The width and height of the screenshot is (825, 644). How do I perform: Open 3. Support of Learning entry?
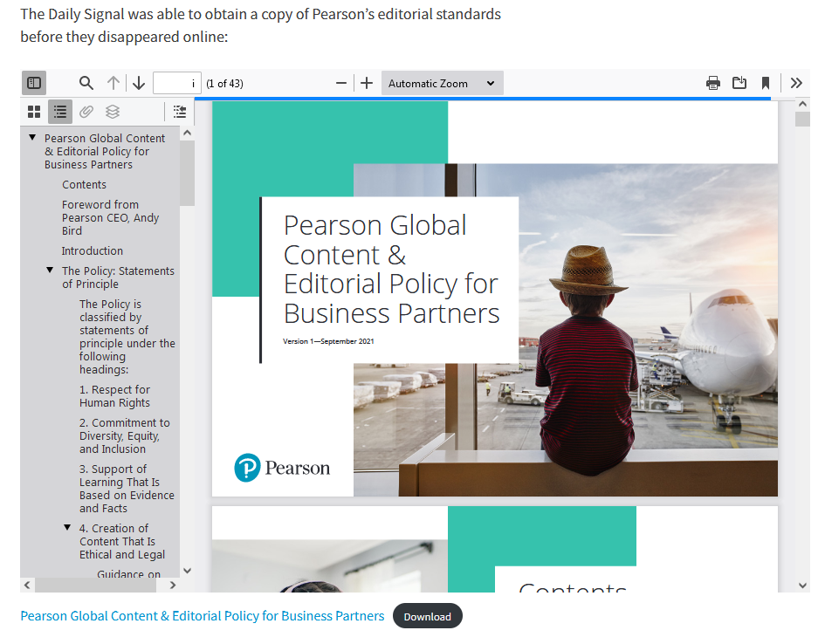coord(127,489)
